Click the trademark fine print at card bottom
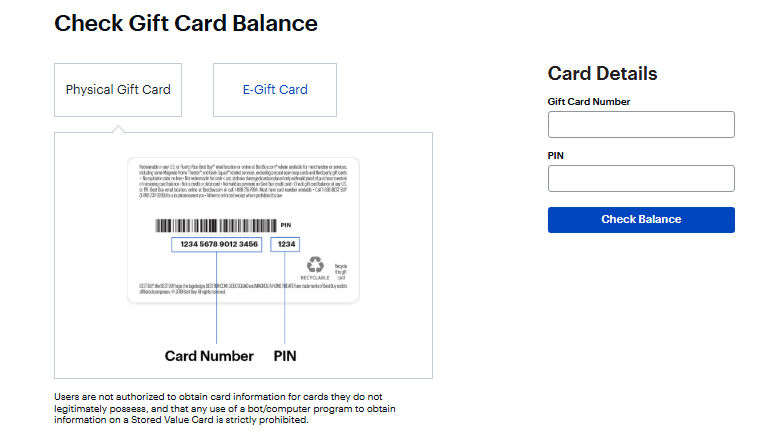 [x=241, y=289]
